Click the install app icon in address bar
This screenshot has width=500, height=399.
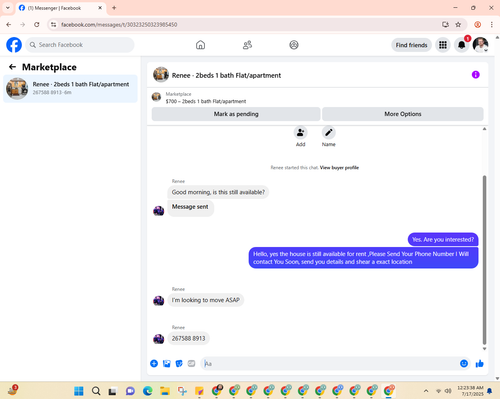[x=445, y=24]
